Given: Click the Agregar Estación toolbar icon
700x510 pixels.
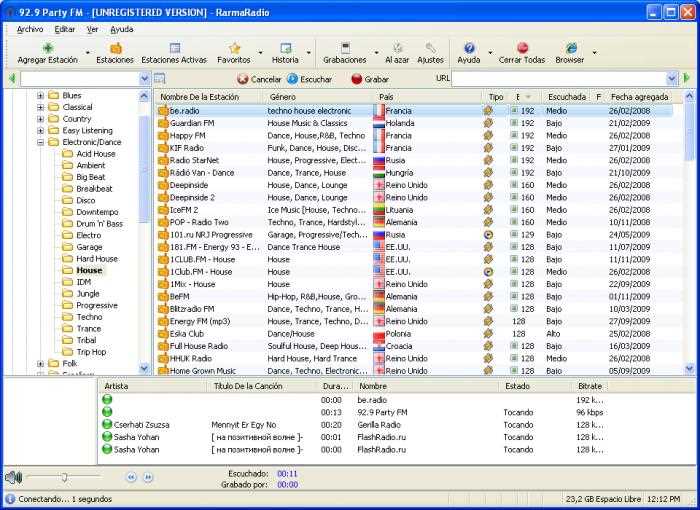Looking at the screenshot, I should coord(48,48).
